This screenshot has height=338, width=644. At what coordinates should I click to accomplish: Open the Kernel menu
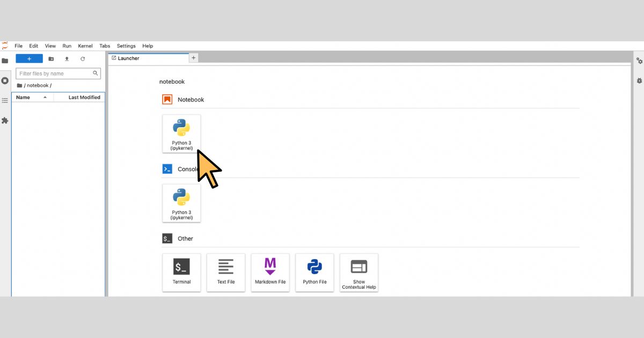85,46
